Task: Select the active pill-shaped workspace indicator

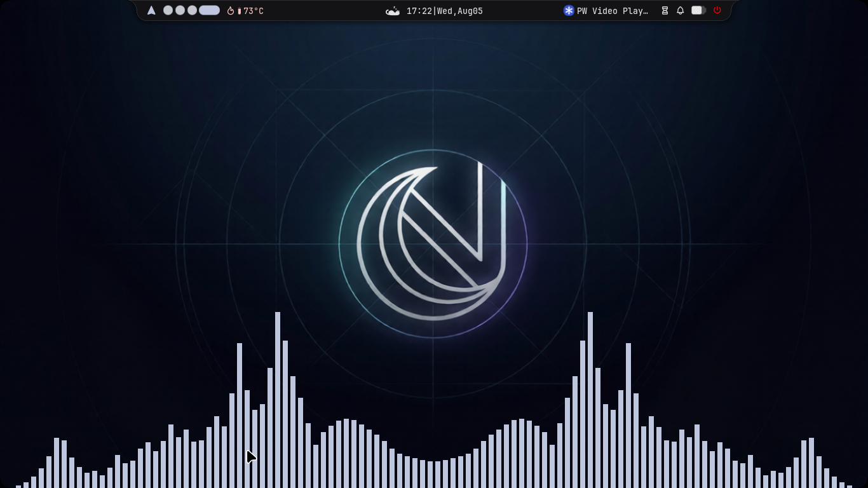Action: pos(209,10)
